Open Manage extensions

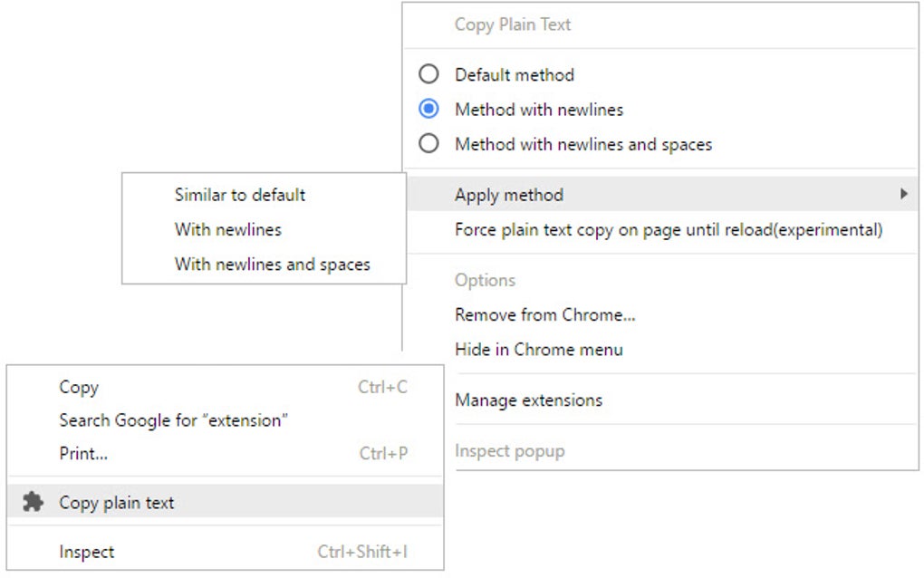[528, 400]
